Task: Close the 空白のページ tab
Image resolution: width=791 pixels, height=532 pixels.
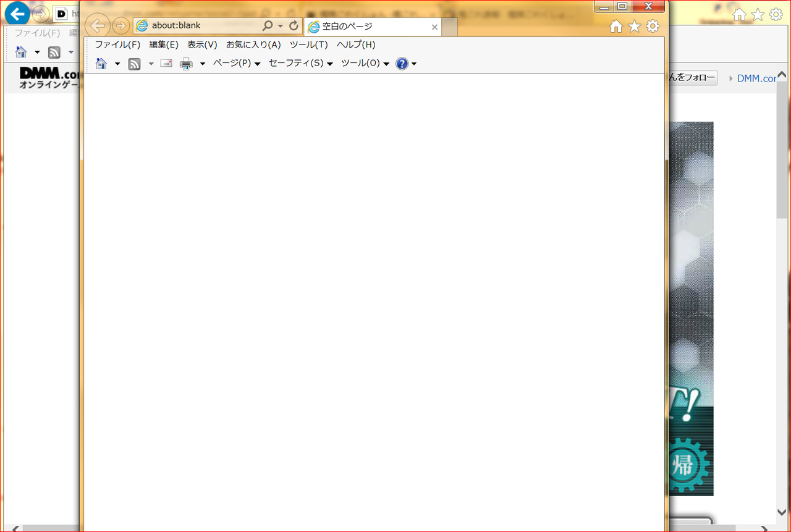Action: coord(434,27)
